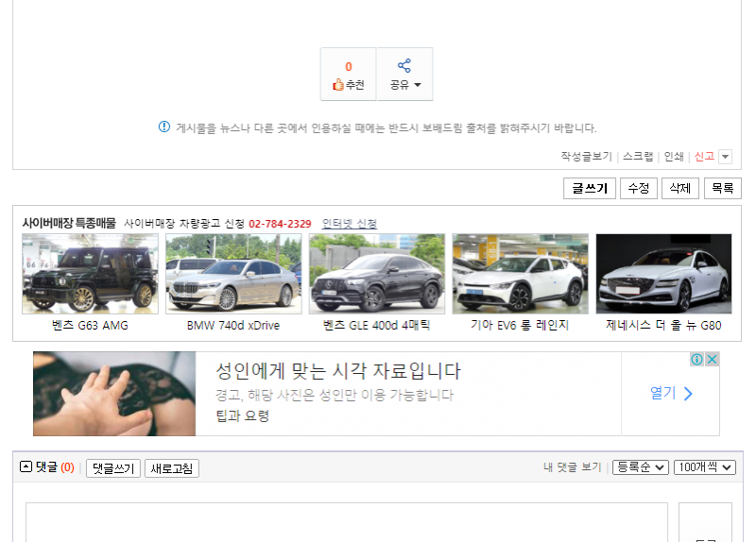Open the 공유 share dropdown
756x542 pixels.
coord(404,75)
